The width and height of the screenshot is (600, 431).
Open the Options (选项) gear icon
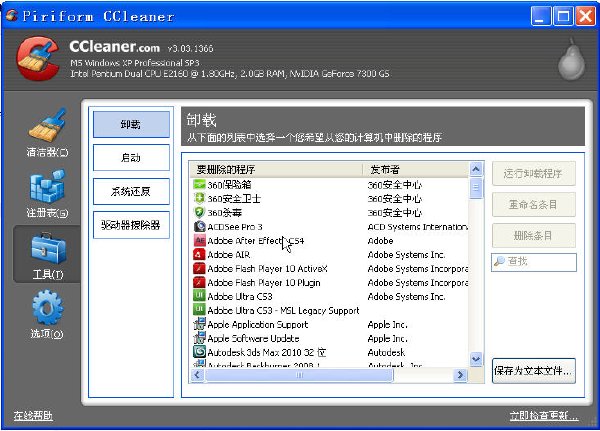47,307
